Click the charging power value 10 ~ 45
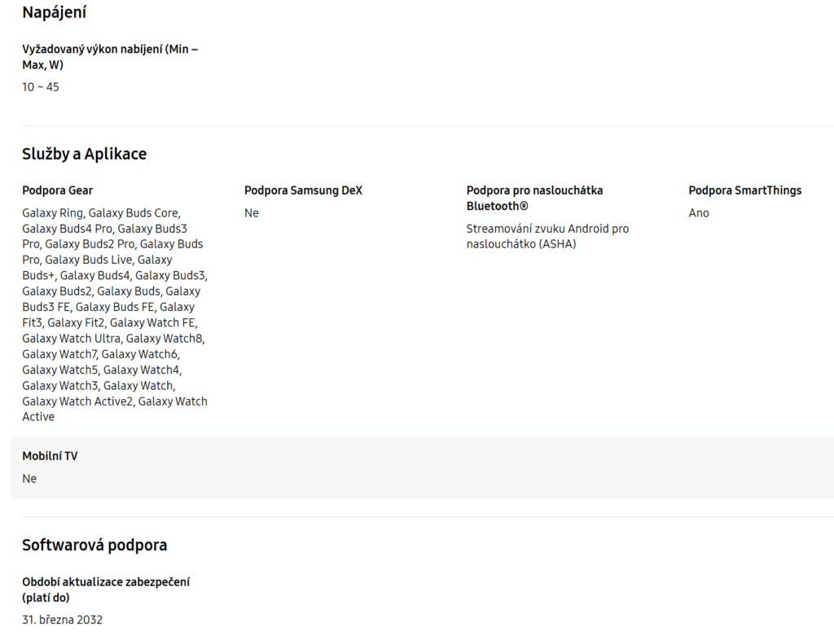 click(x=41, y=87)
